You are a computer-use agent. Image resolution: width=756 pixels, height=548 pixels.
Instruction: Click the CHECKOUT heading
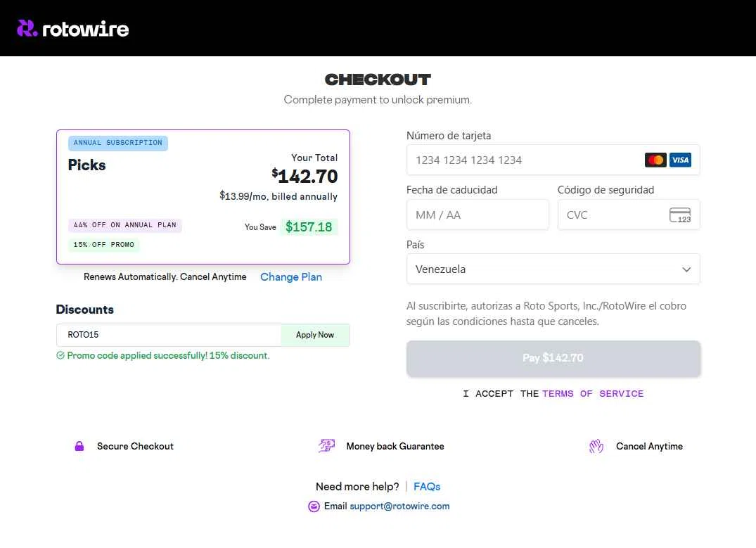pos(378,79)
